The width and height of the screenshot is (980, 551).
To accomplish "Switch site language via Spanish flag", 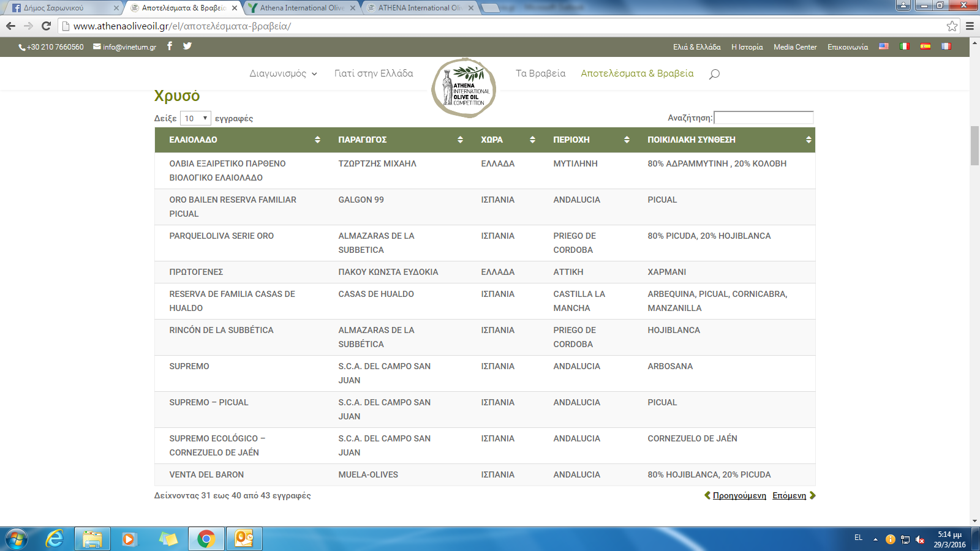I will [x=925, y=47].
